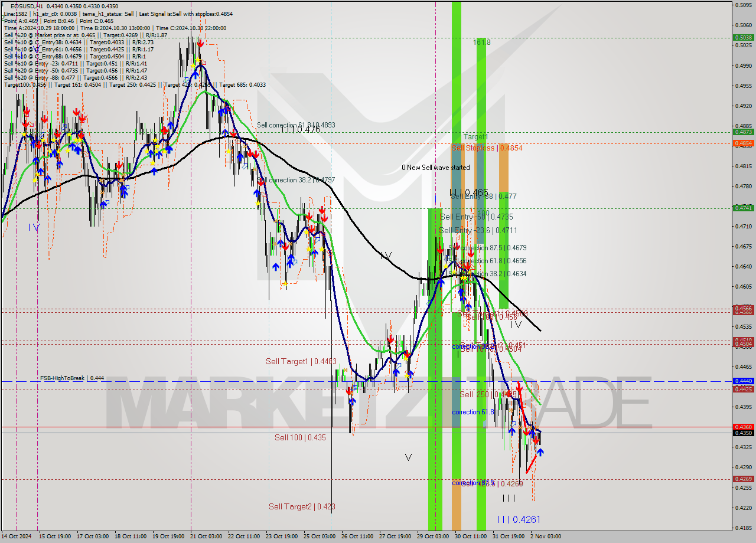Click the 'I I I 0.476' wave label

coord(301,130)
